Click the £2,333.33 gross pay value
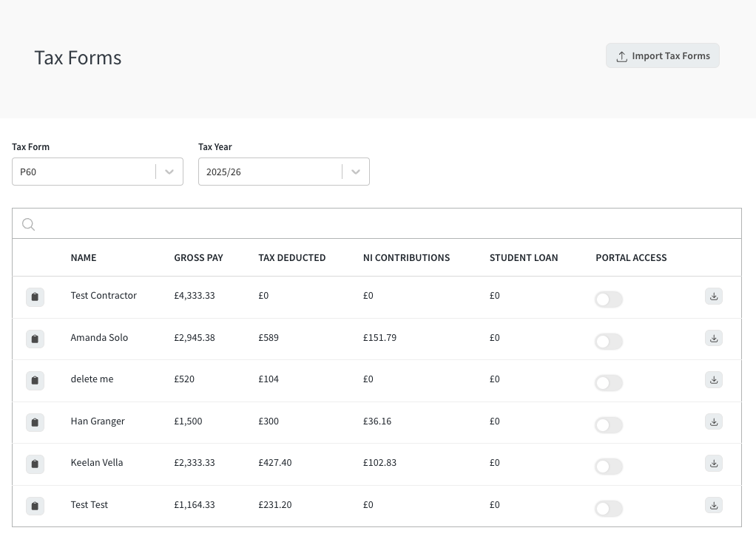Screen dimensions: 756x559 click(195, 463)
